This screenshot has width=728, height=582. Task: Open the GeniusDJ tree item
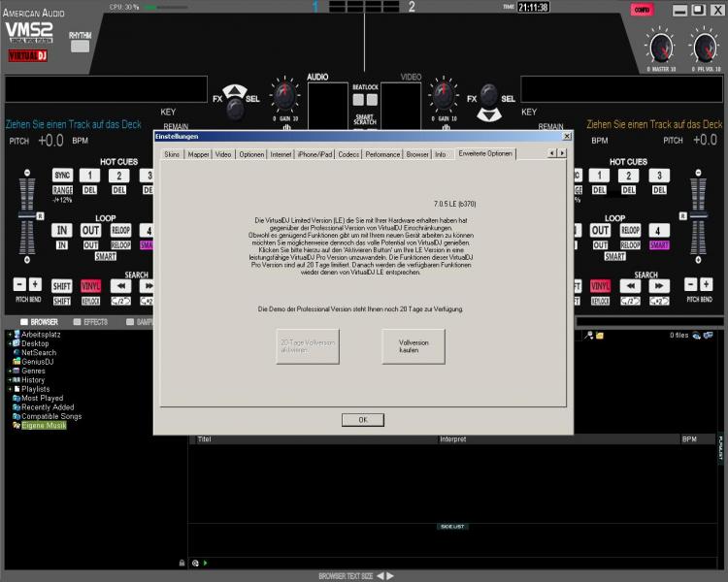[37, 362]
